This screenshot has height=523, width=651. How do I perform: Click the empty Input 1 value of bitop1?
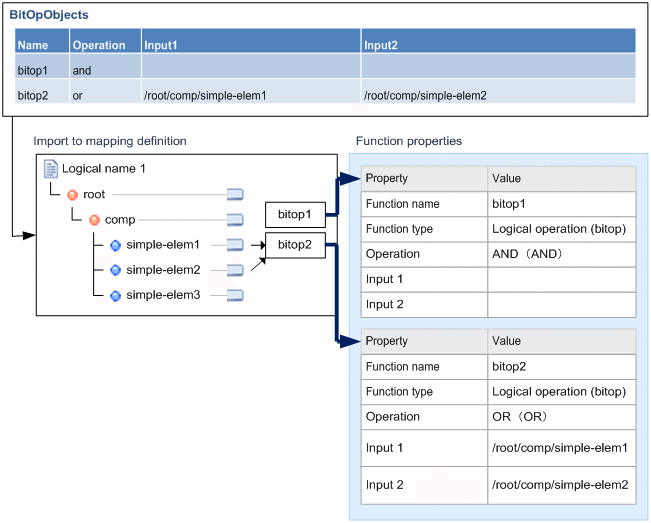[561, 279]
